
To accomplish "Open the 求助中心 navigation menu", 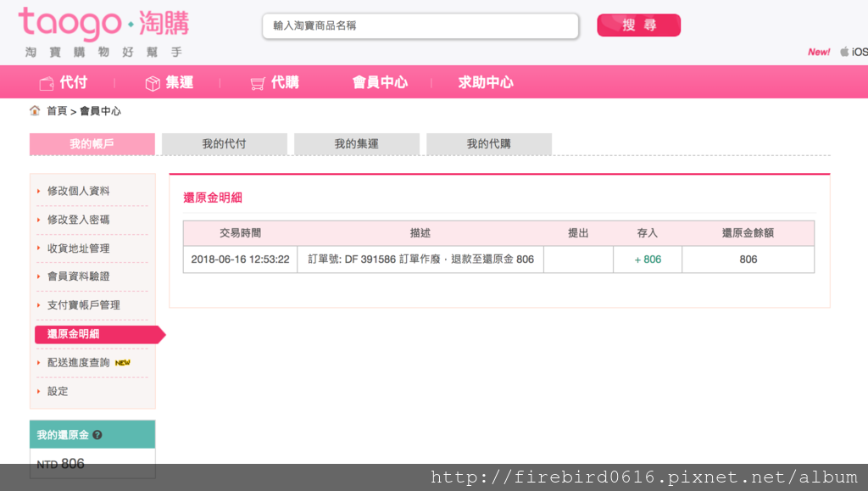I will (486, 82).
